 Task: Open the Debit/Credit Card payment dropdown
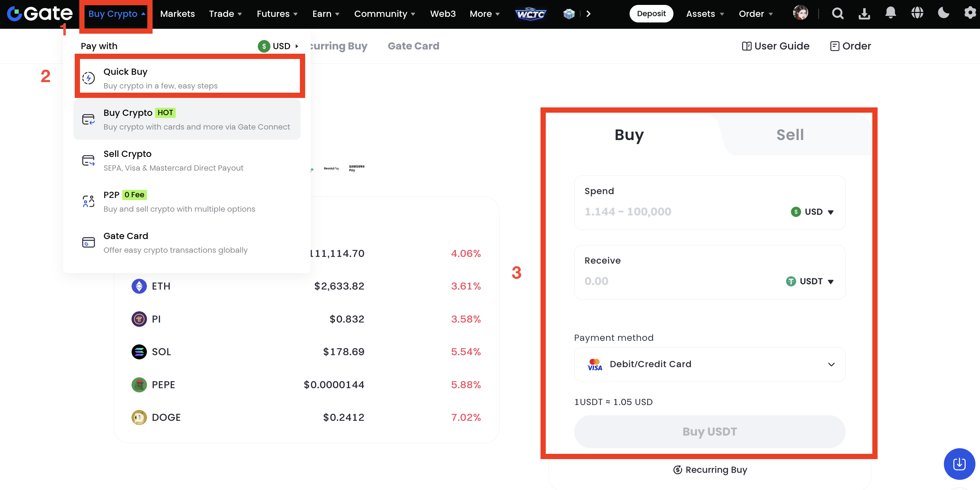pyautogui.click(x=710, y=364)
